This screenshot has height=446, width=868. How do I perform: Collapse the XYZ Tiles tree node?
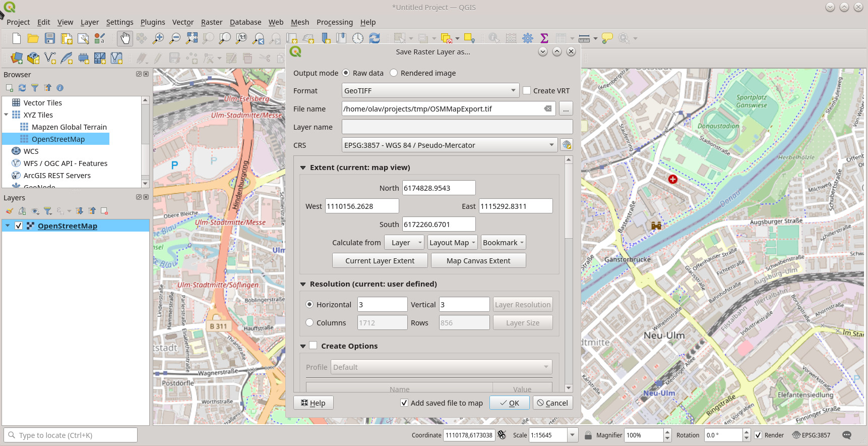click(6, 115)
